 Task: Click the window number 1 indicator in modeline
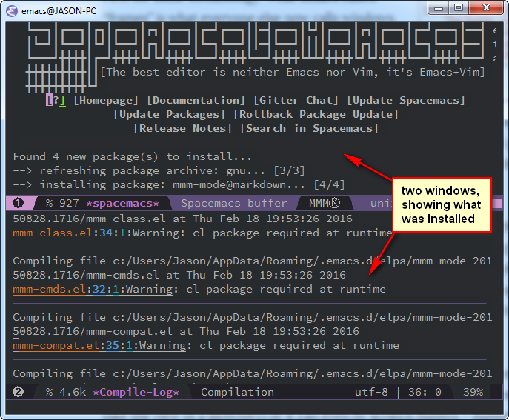tap(18, 203)
